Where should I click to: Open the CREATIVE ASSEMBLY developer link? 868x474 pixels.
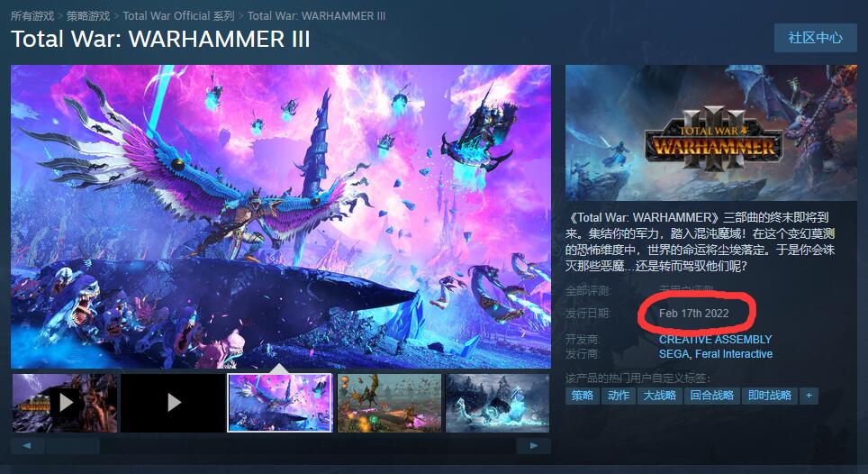pyautogui.click(x=715, y=340)
